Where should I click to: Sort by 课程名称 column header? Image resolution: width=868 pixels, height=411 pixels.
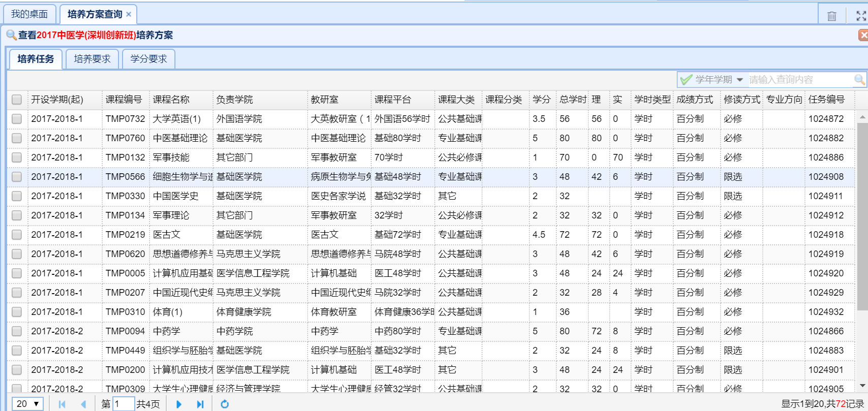pyautogui.click(x=171, y=100)
